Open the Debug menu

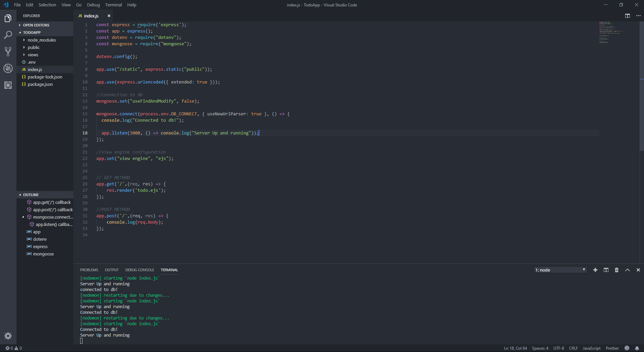pyautogui.click(x=93, y=5)
